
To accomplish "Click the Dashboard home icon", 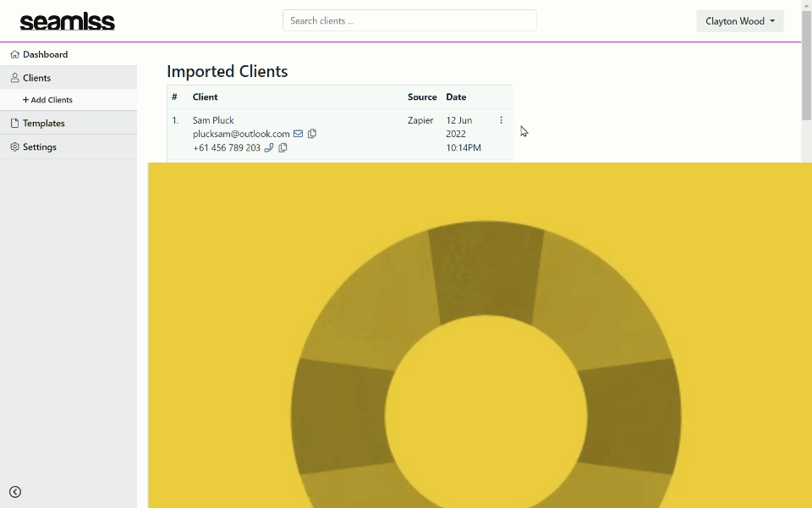I will tap(14, 54).
